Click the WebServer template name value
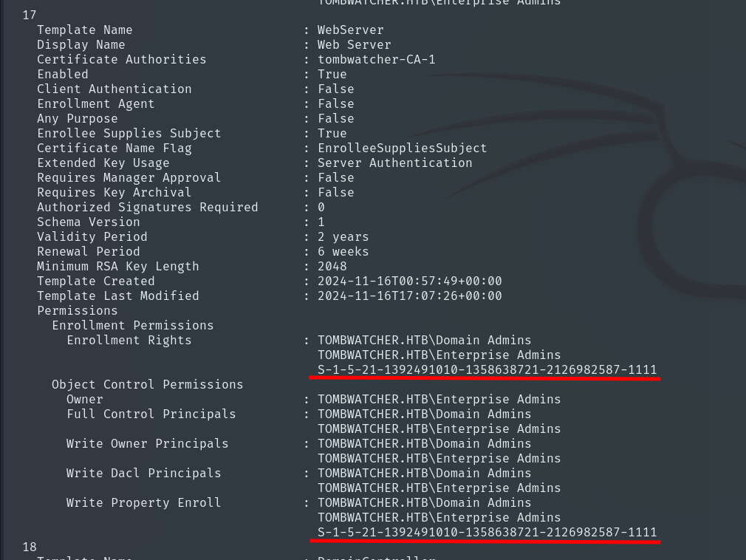Screen dimensions: 746x560 (x=350, y=30)
